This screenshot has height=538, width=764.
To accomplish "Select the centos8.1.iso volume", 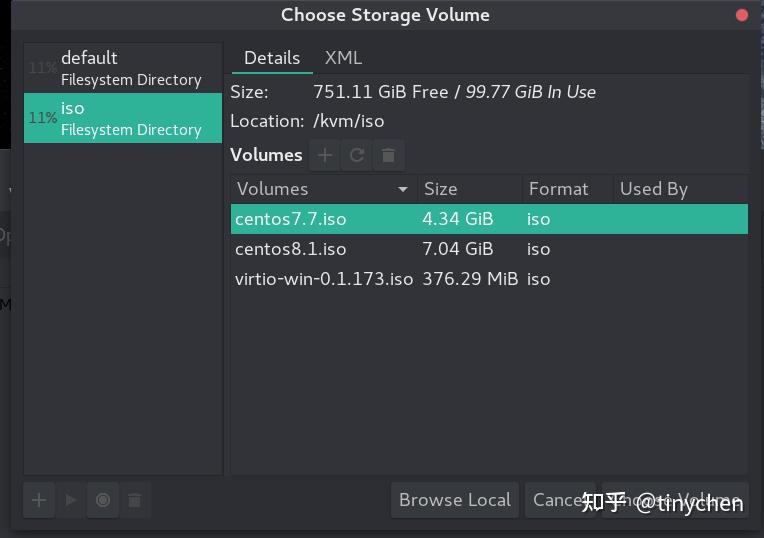I will click(x=291, y=249).
